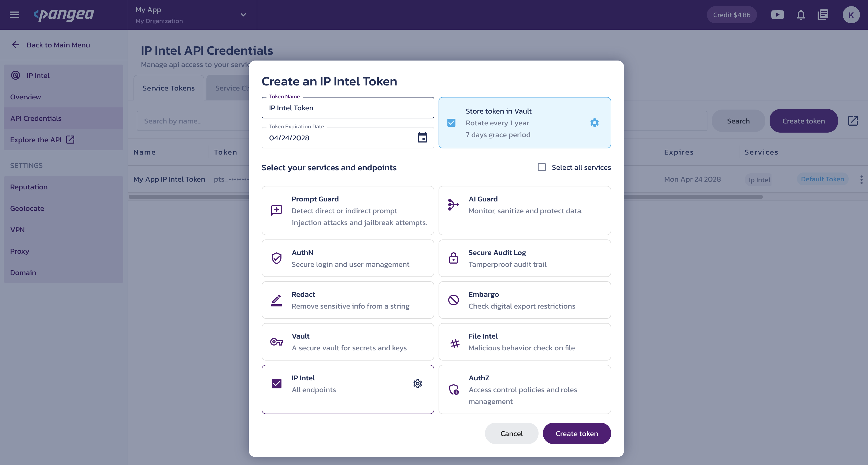
Task: Click the notifications bell icon
Action: 801,15
